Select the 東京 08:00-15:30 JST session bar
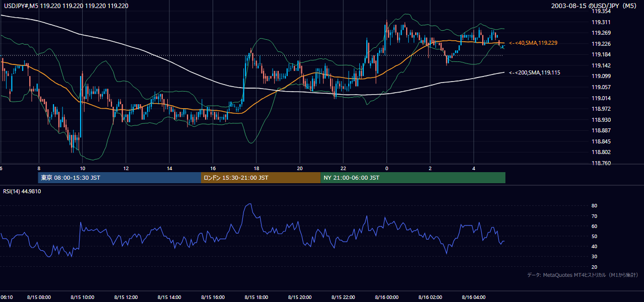The height and width of the screenshot is (302, 644). tap(119, 178)
